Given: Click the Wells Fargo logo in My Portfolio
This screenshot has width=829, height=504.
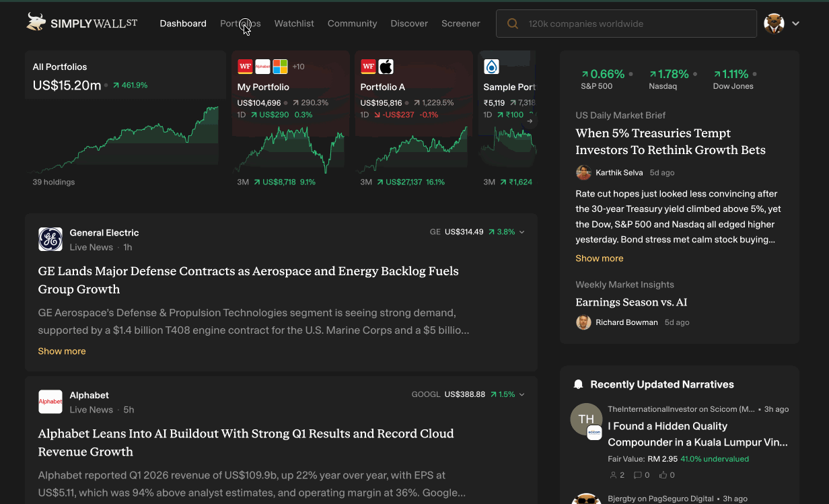Looking at the screenshot, I should click(245, 67).
